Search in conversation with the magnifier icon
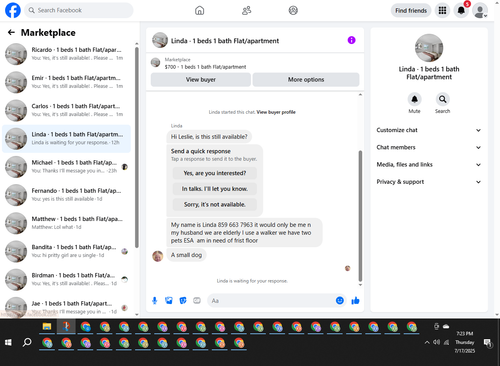 point(442,99)
